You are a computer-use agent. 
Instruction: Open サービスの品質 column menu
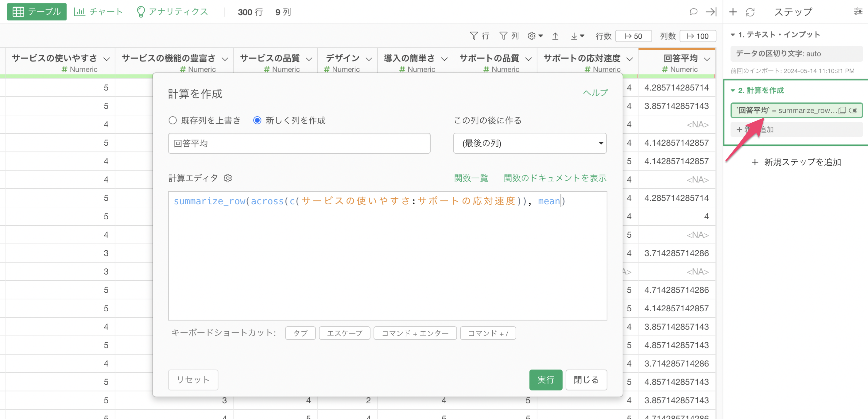pos(309,59)
